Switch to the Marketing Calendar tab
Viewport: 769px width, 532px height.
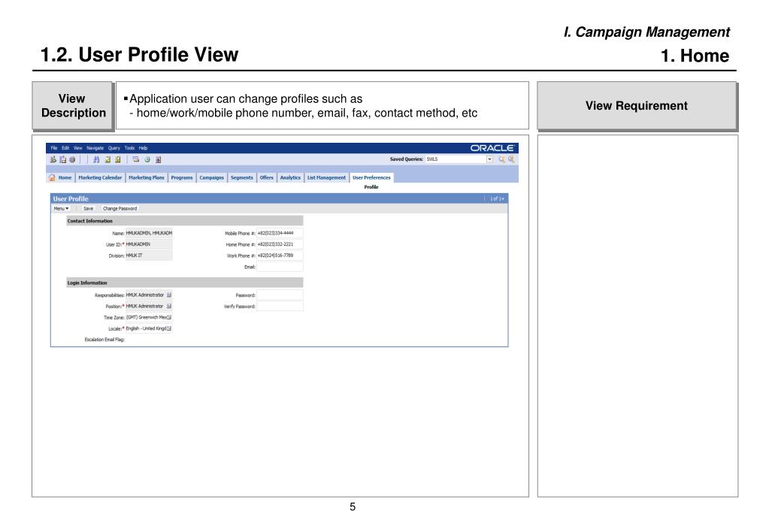(x=100, y=177)
